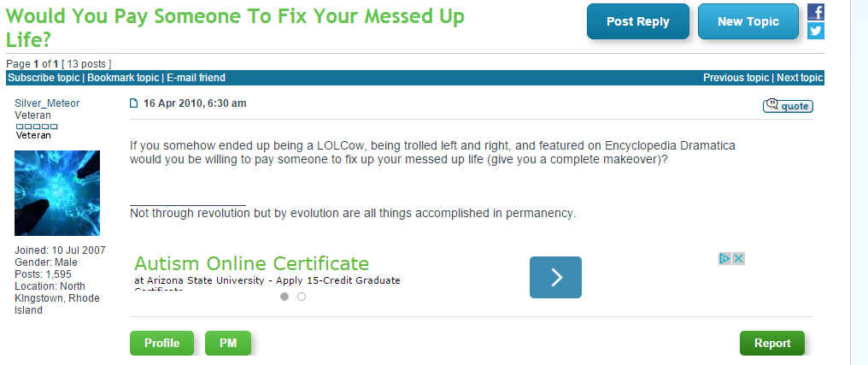
Task: Click the blue ad arrow button
Action: [555, 277]
